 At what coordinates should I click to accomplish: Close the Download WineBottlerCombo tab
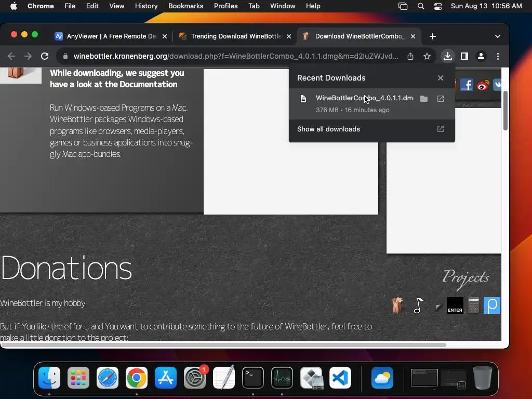(413, 36)
